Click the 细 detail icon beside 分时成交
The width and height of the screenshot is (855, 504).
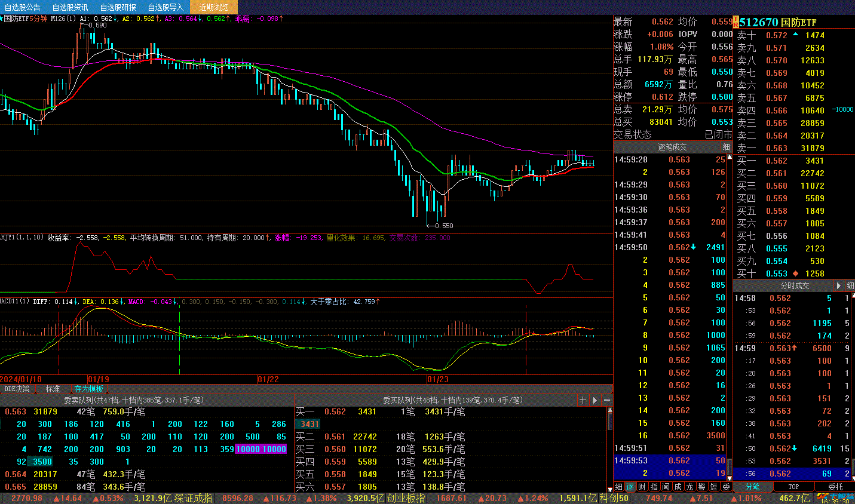click(x=850, y=285)
